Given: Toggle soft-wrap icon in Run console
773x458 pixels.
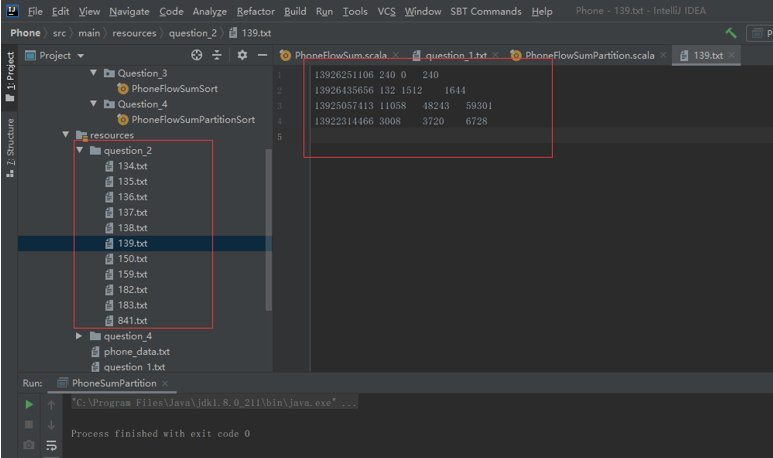Looking at the screenshot, I should (51, 446).
